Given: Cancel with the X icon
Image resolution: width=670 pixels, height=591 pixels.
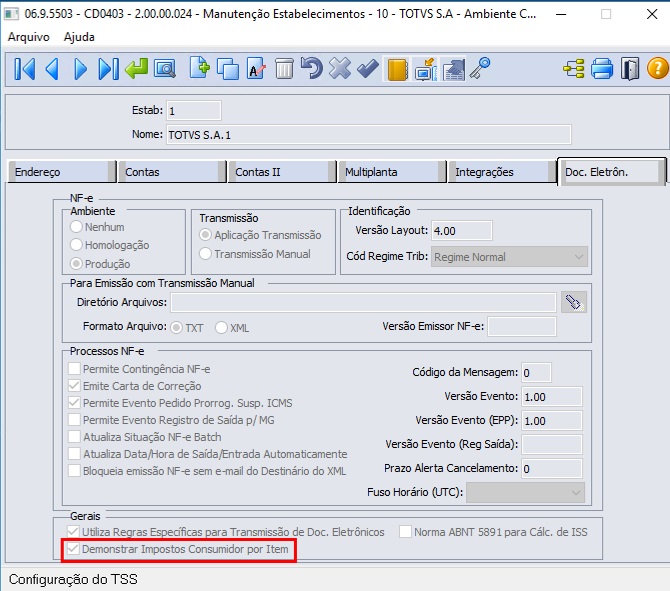Looking at the screenshot, I should 340,69.
